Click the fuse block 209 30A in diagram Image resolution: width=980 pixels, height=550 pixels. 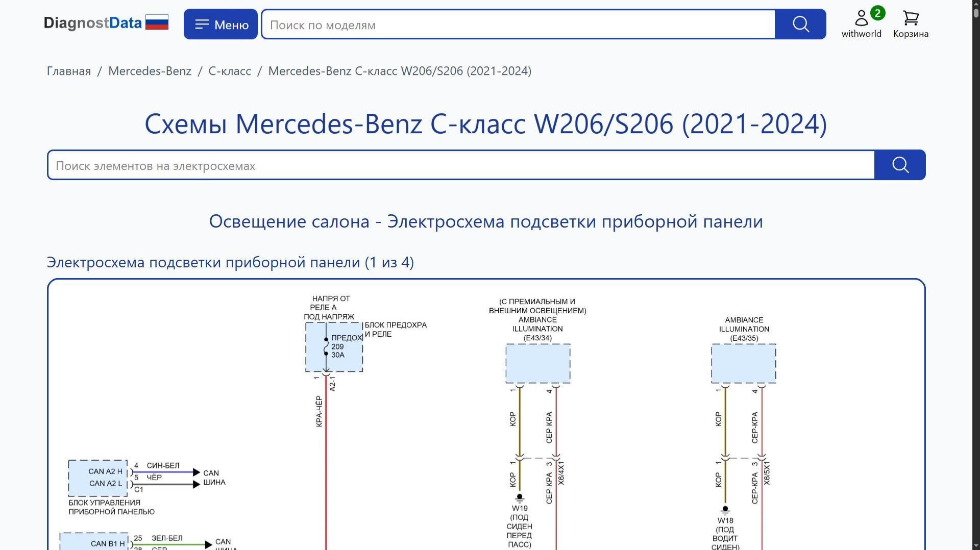pos(334,347)
